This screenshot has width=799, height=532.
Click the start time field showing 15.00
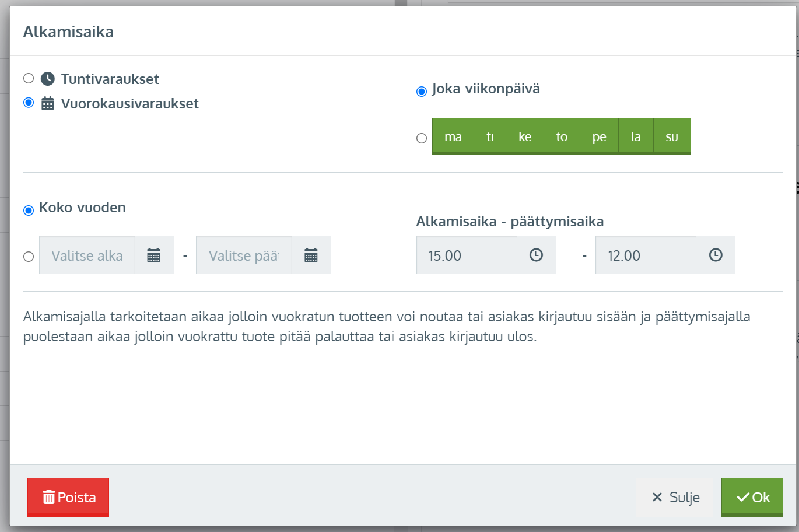(467, 256)
